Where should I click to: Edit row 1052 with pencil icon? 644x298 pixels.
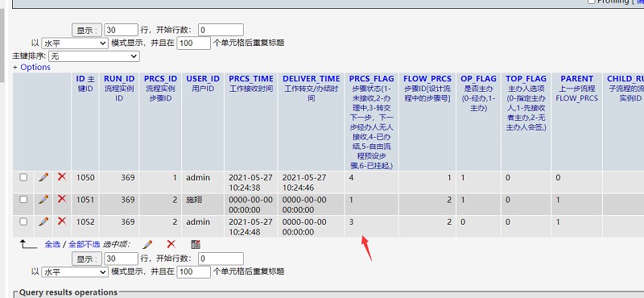[x=43, y=221]
